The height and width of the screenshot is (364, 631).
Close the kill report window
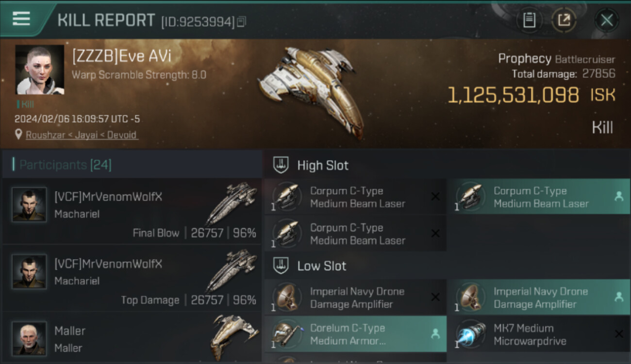(607, 20)
